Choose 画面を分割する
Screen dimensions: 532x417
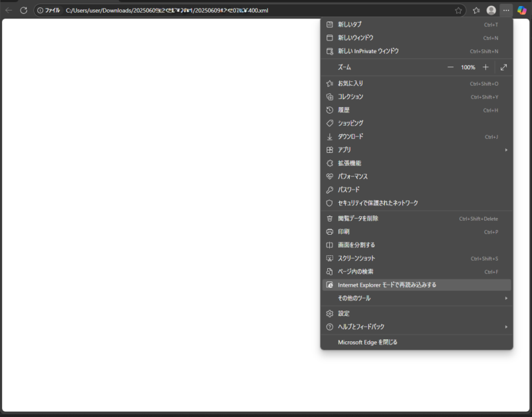pyautogui.click(x=417, y=245)
